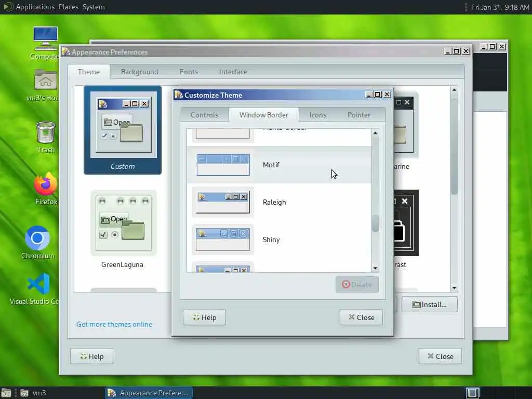Click the Appearance Preferences taskbar button
This screenshot has height=399, width=532.
click(x=149, y=393)
